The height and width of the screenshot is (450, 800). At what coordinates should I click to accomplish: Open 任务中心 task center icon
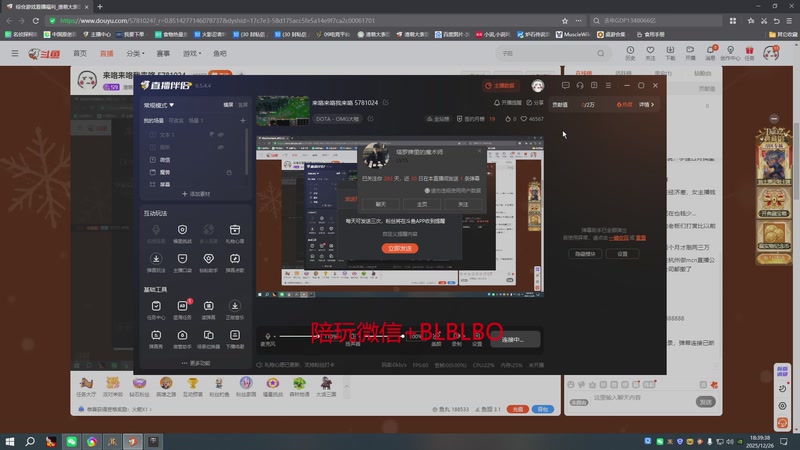point(156,309)
